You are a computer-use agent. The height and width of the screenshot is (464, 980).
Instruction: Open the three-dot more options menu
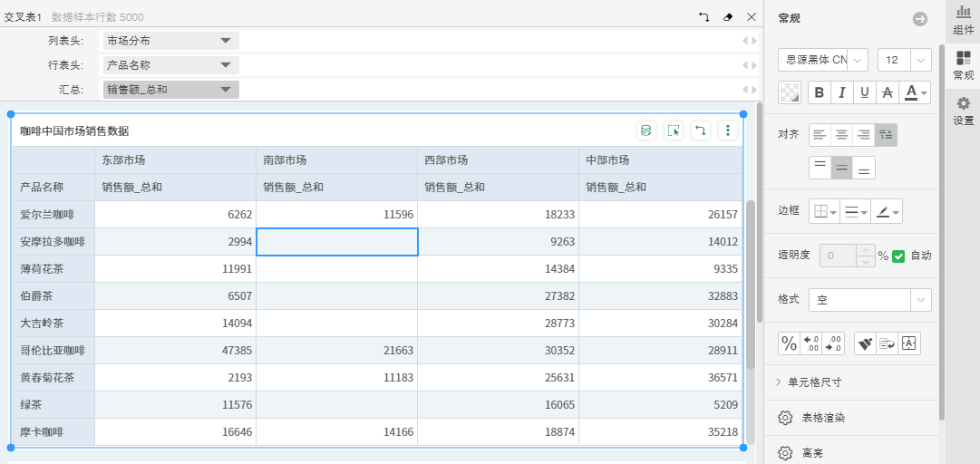[727, 130]
